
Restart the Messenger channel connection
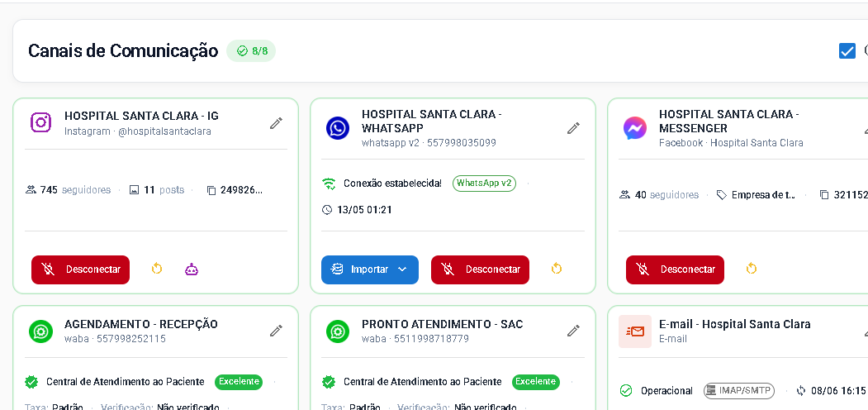coord(752,269)
